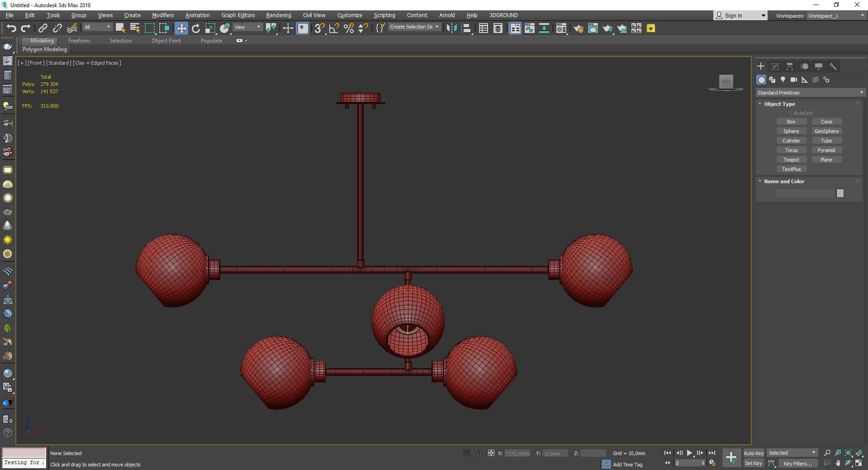Viewport: 868px width, 470px height.
Task: Open the Scripting menu
Action: [384, 15]
